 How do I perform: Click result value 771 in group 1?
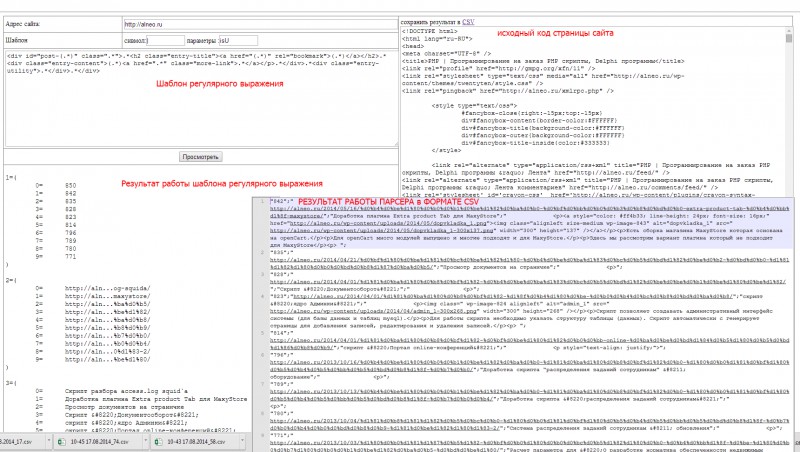pos(70,257)
